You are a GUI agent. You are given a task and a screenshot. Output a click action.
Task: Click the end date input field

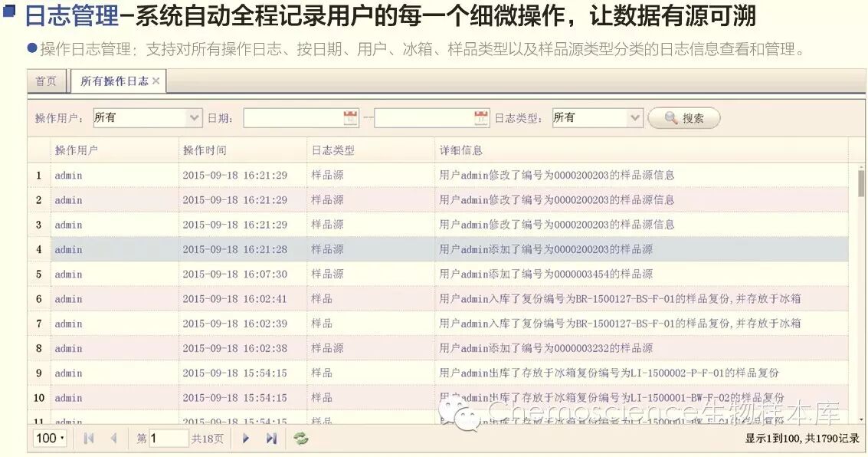(x=424, y=117)
